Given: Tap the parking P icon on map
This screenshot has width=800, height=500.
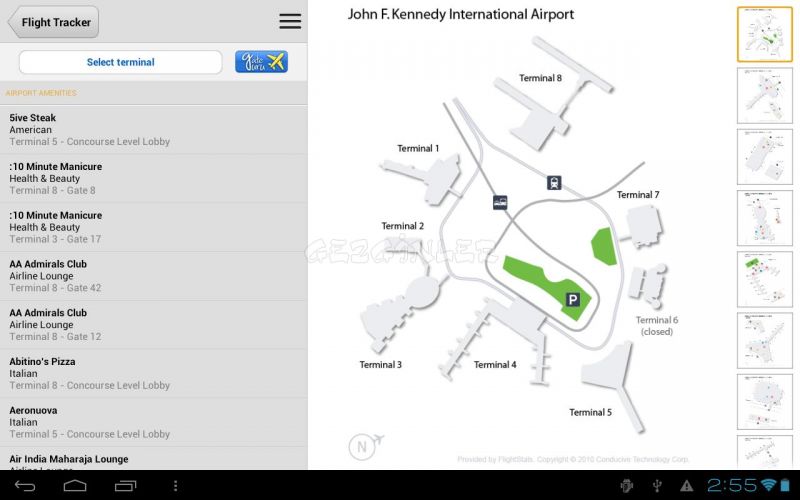Looking at the screenshot, I should (572, 299).
